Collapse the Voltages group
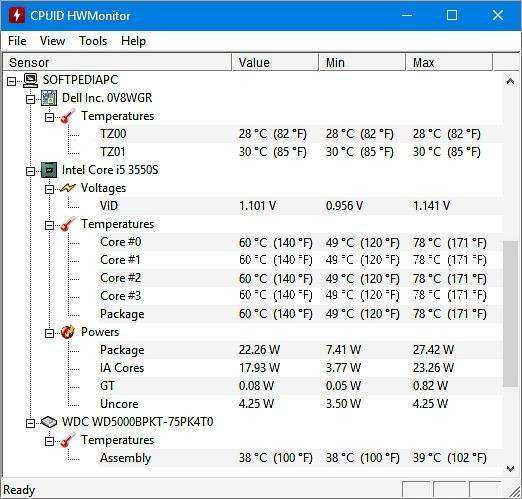Viewport: 522px width, 499px height. [49, 189]
